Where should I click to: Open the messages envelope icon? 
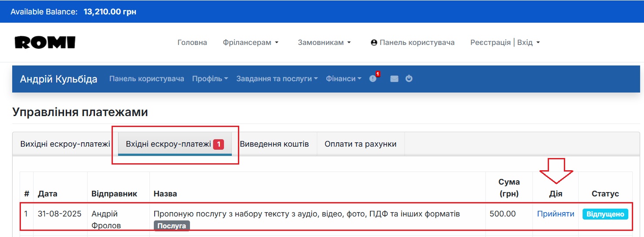(x=394, y=79)
